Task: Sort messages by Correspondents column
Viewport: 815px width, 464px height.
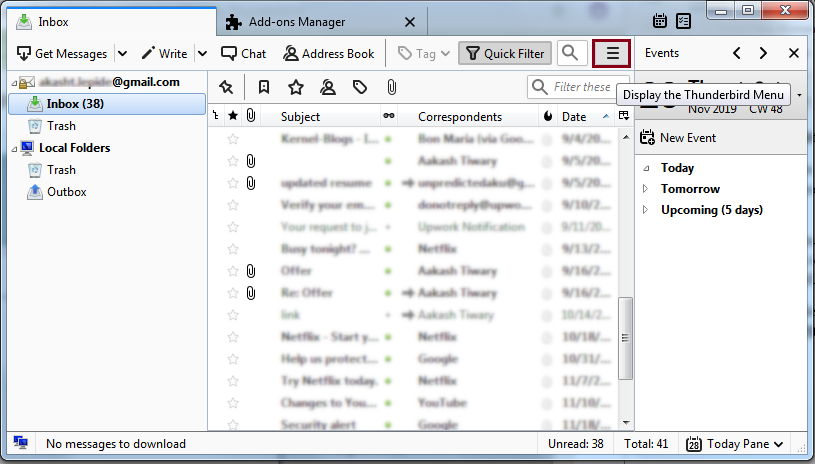Action: (x=468, y=116)
